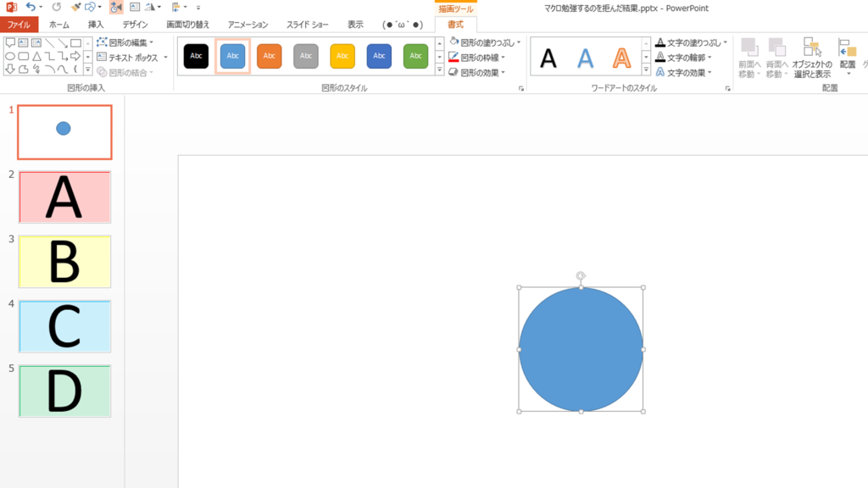Viewport: 868px width, 488px height.
Task: Apply the orange outlined A WordArt style
Action: pyautogui.click(x=621, y=58)
